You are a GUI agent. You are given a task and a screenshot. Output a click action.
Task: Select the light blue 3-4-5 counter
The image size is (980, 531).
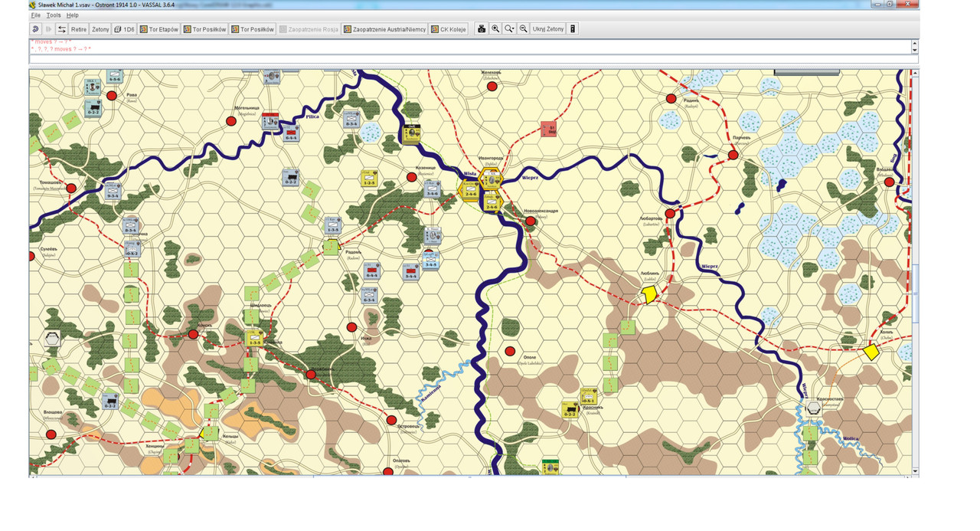[x=430, y=261]
